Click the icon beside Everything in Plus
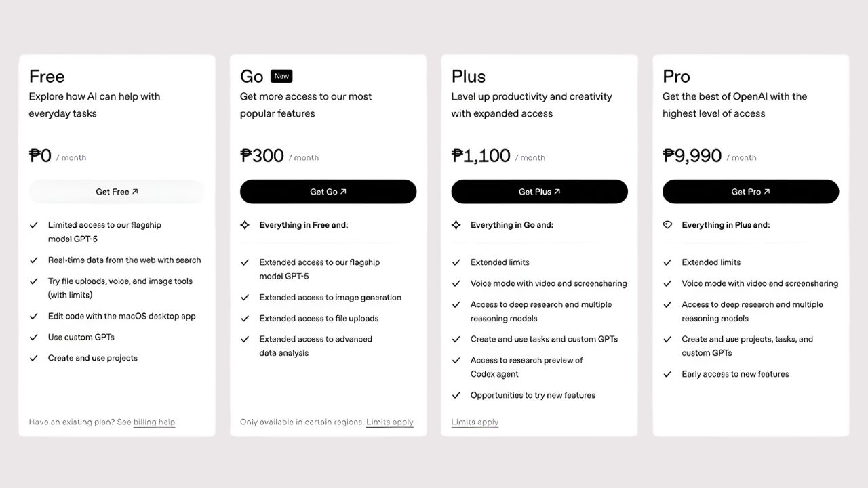Image resolution: width=868 pixels, height=488 pixels. 667,225
